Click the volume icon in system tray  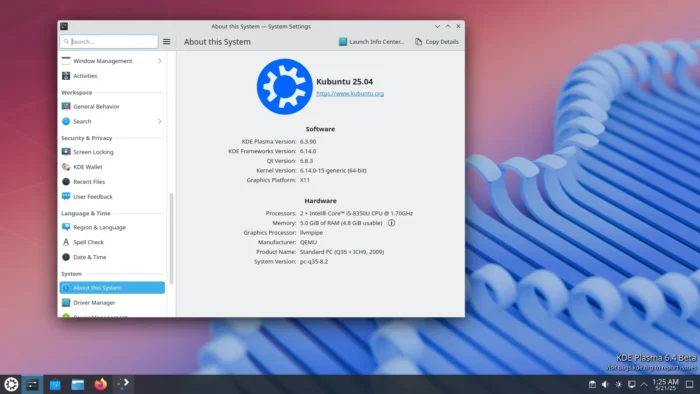pyautogui.click(x=605, y=384)
